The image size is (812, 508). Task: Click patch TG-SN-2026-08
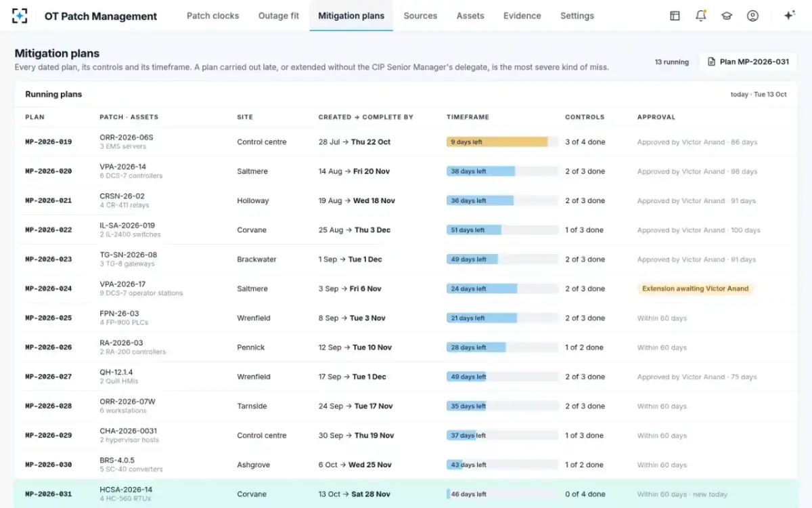click(x=128, y=255)
